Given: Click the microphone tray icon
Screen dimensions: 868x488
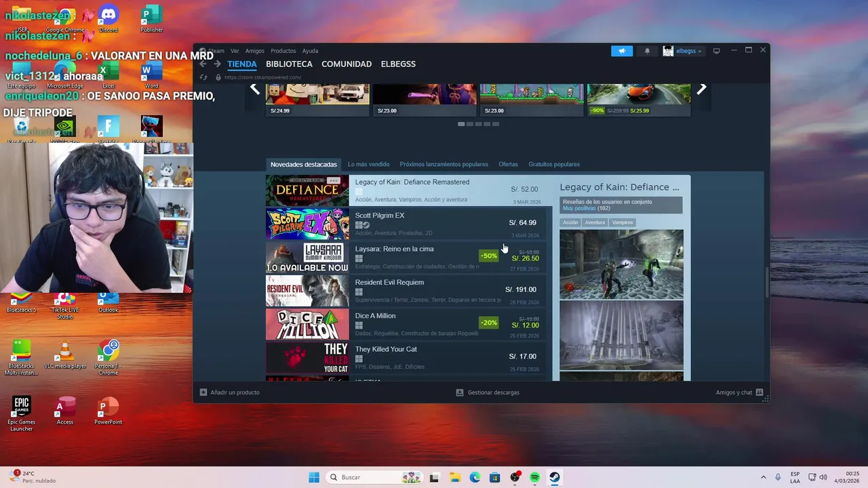Looking at the screenshot, I should [778, 477].
